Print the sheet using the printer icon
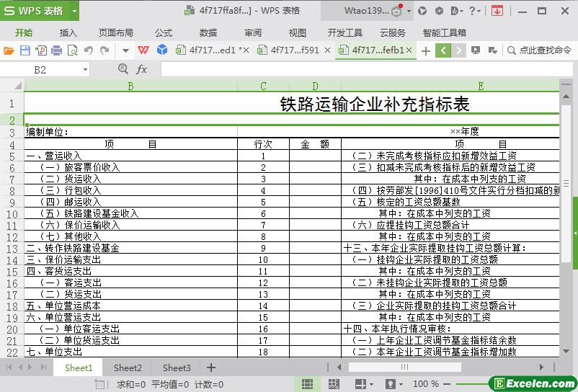Screen dimensions: 578x392 pyautogui.click(x=56, y=50)
